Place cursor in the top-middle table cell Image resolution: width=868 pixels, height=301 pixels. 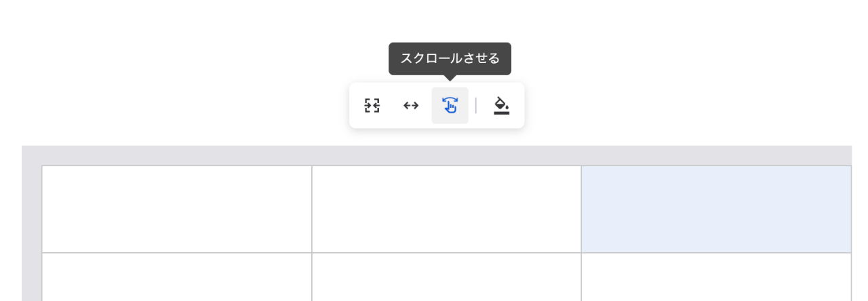(x=446, y=209)
